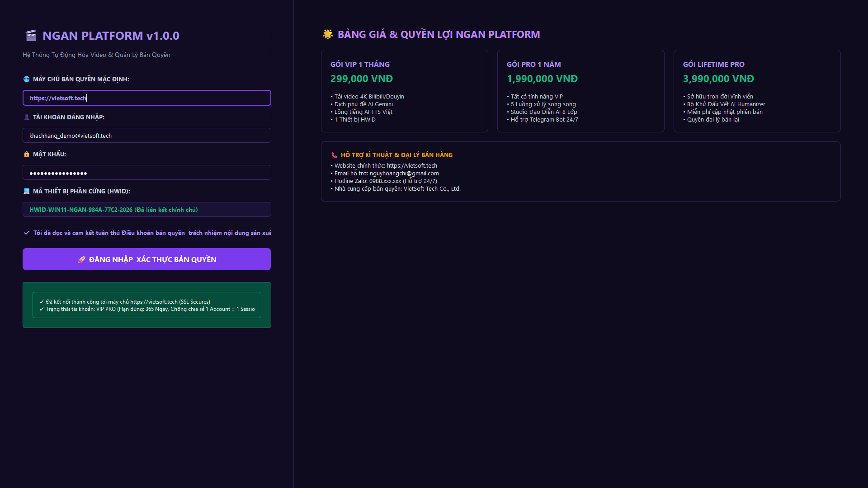Click the clapperboard logo icon beside NGAN PLATFORM
868x488 pixels.
31,35
